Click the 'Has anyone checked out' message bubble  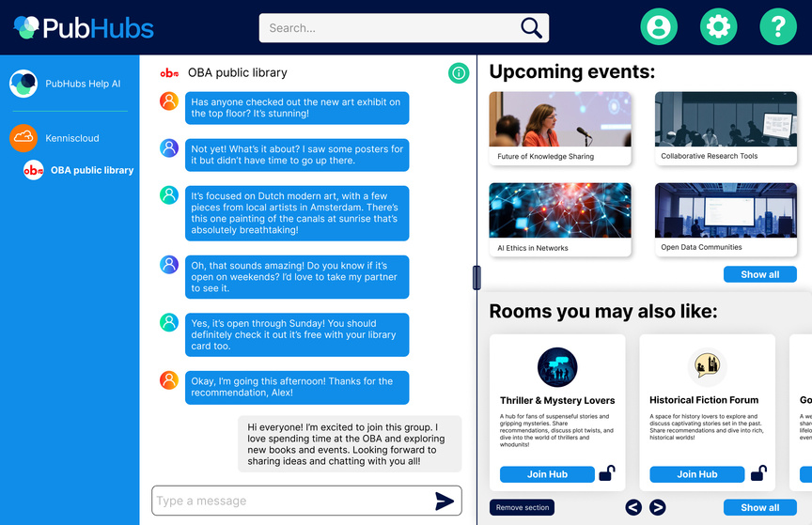pos(297,108)
